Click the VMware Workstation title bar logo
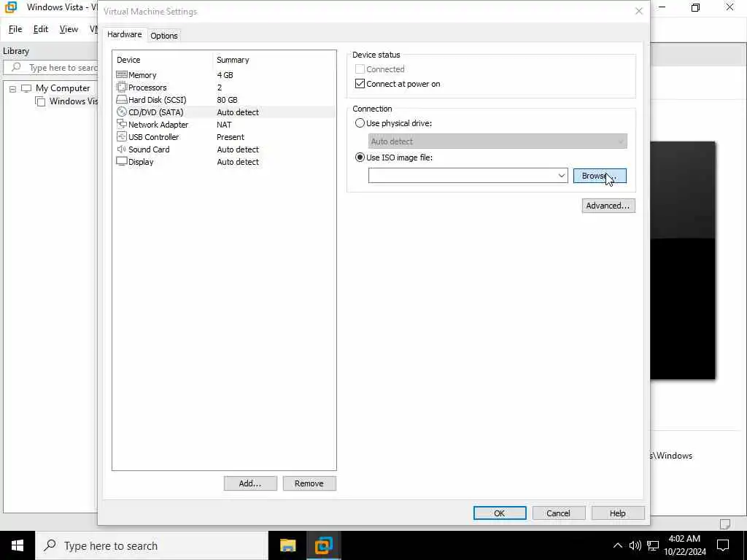Image resolution: width=747 pixels, height=560 pixels. tap(10, 7)
